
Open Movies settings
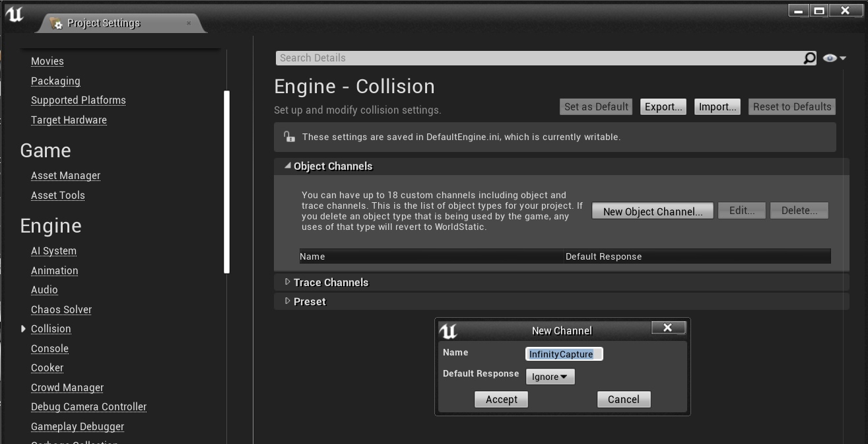coord(48,61)
